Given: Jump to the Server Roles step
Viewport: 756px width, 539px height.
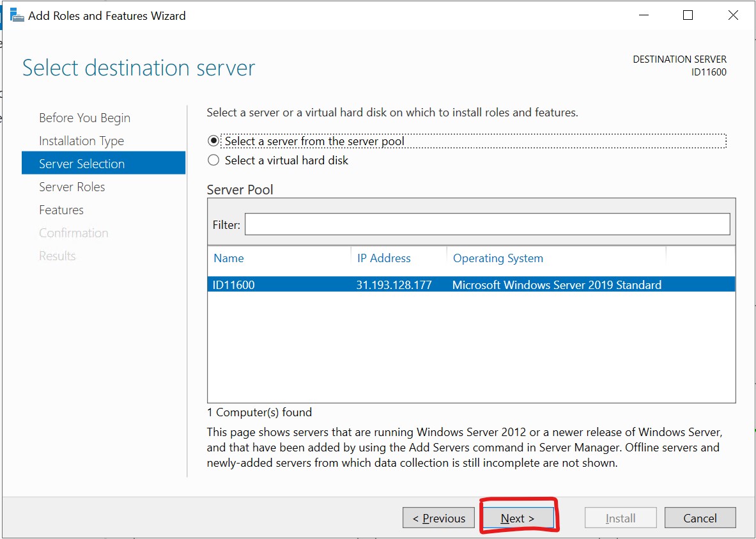Looking at the screenshot, I should tap(72, 187).
